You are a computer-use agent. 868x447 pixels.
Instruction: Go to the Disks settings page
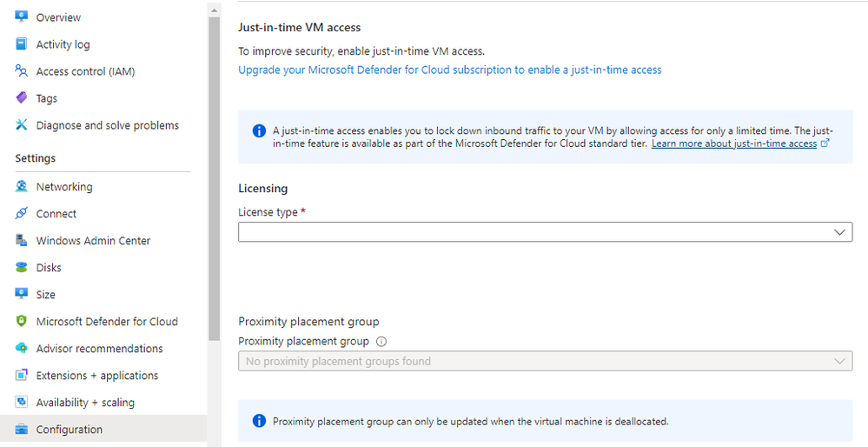click(49, 268)
